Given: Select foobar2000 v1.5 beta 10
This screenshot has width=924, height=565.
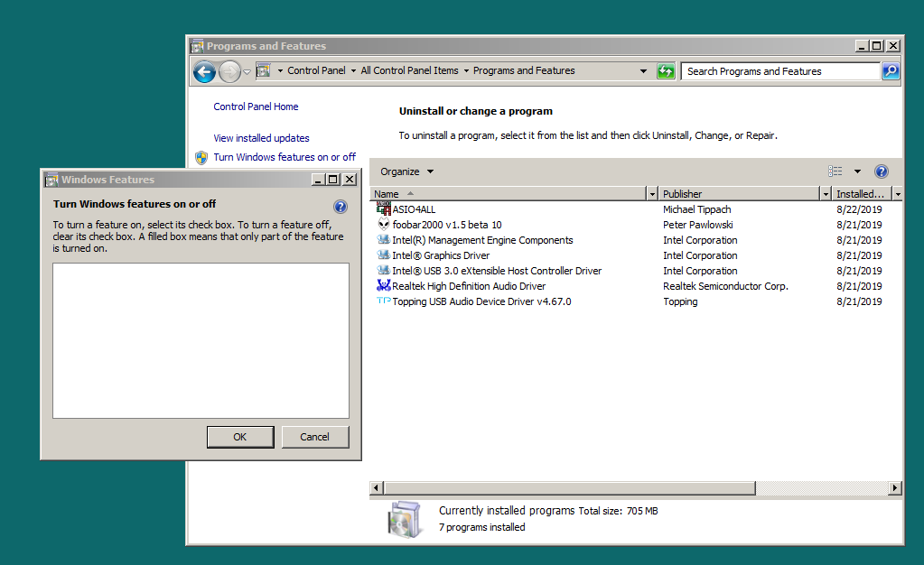Looking at the screenshot, I should pos(447,225).
